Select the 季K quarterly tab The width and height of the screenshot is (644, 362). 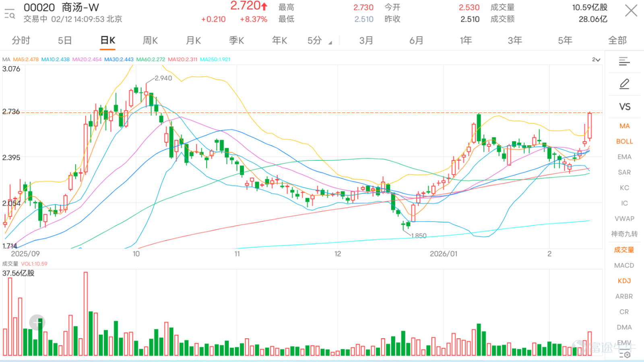(236, 40)
